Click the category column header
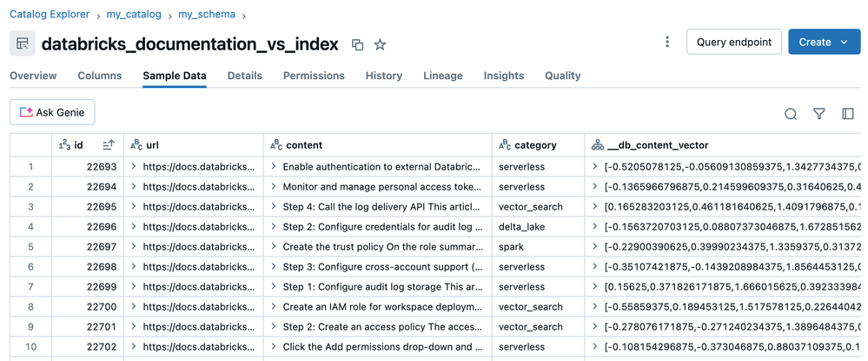 click(539, 145)
